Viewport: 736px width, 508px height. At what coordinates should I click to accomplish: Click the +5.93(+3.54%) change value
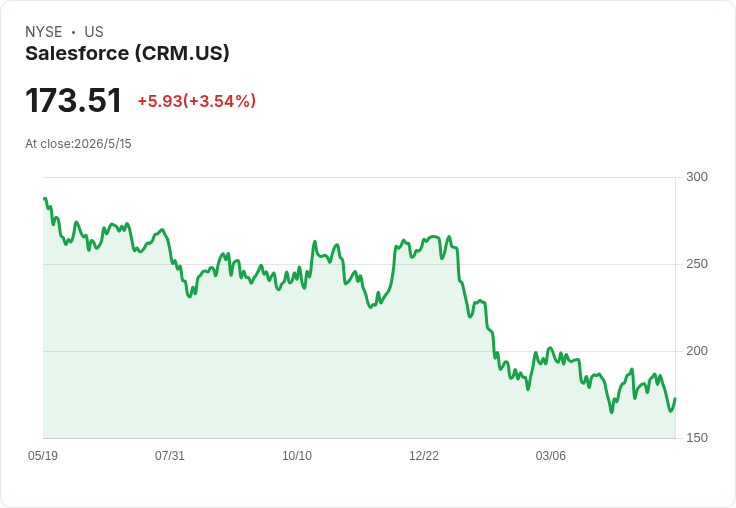click(197, 101)
